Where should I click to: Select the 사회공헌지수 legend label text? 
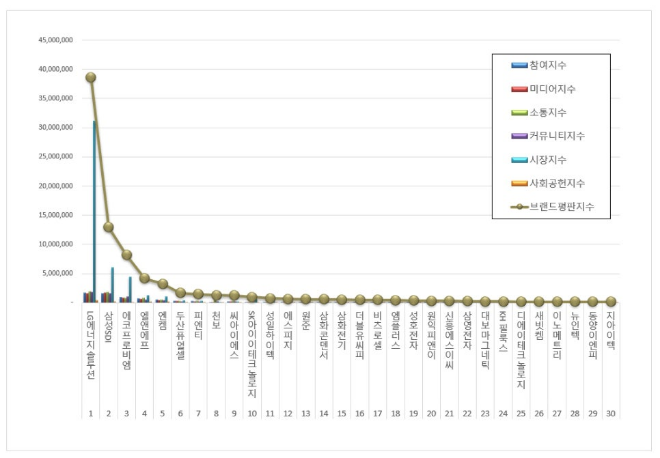coord(562,183)
